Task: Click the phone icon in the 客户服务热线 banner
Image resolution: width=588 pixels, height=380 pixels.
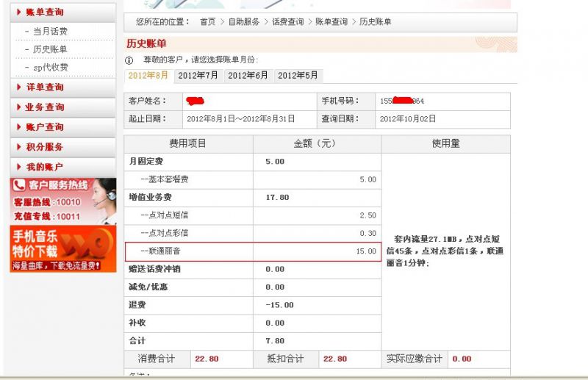Action: coord(19,186)
